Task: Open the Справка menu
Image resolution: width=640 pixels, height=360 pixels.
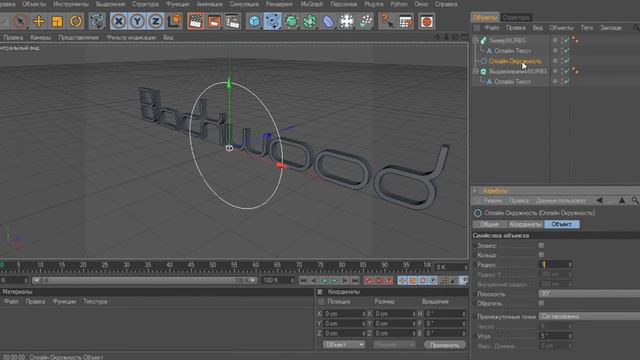Action: (446, 4)
